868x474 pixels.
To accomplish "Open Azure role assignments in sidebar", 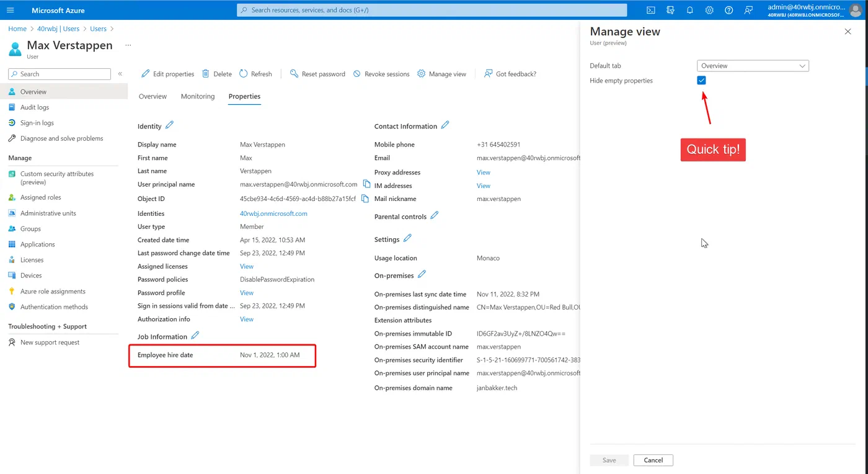I will (x=53, y=292).
